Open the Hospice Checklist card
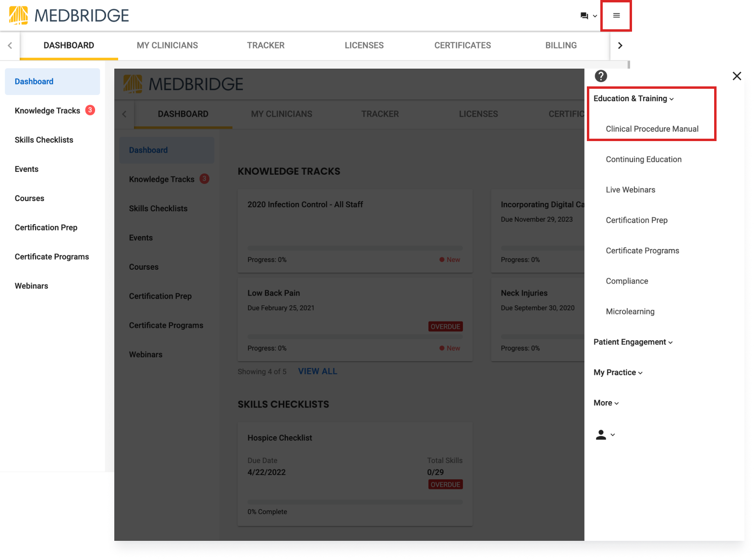 pos(355,474)
